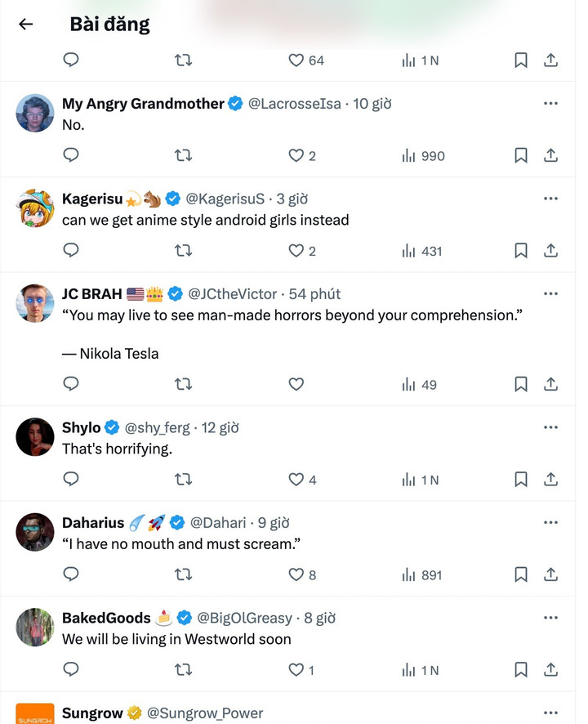
Task: Share Daharius's comment
Action: pos(551,574)
